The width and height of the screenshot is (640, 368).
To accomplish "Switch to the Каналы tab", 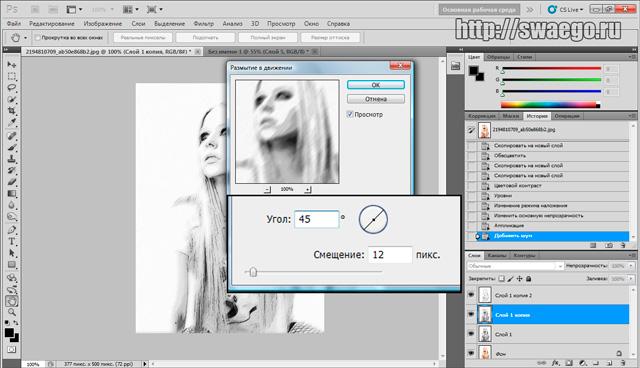I will click(497, 255).
